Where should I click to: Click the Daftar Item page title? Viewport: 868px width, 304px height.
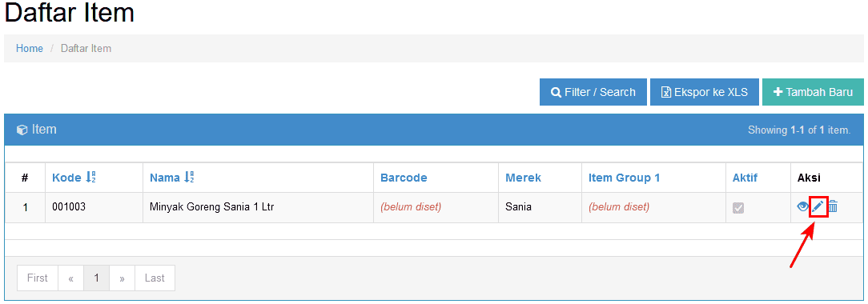[x=69, y=12]
